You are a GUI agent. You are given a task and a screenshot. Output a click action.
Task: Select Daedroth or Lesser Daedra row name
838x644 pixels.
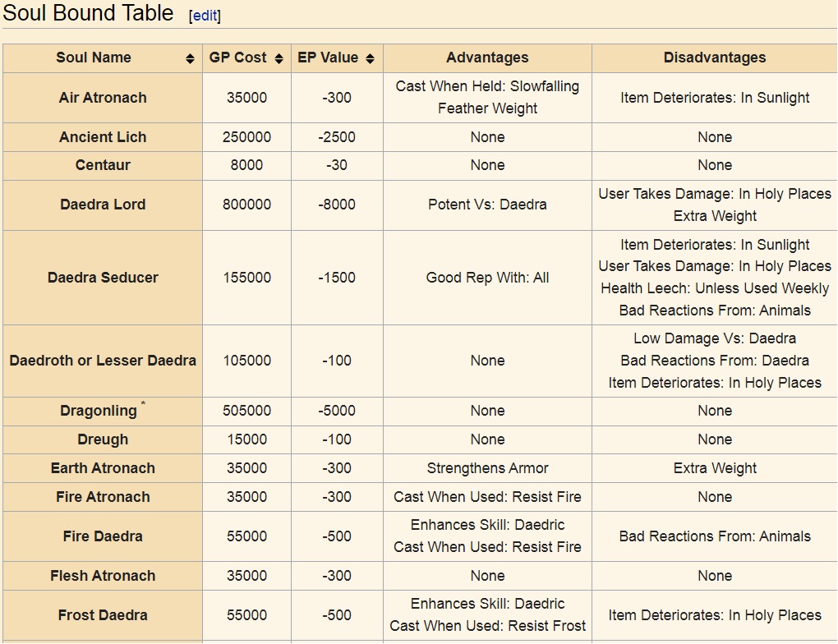pyautogui.click(x=103, y=361)
